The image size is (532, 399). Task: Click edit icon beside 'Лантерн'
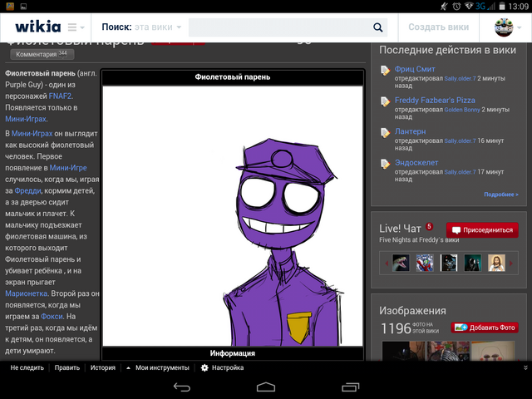coord(385,133)
